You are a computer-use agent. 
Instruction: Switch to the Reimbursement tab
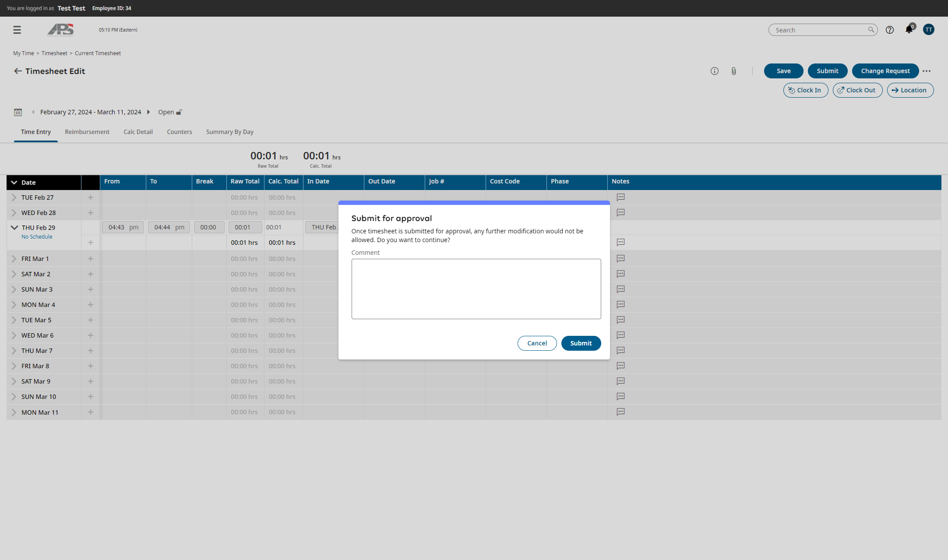[x=87, y=132]
